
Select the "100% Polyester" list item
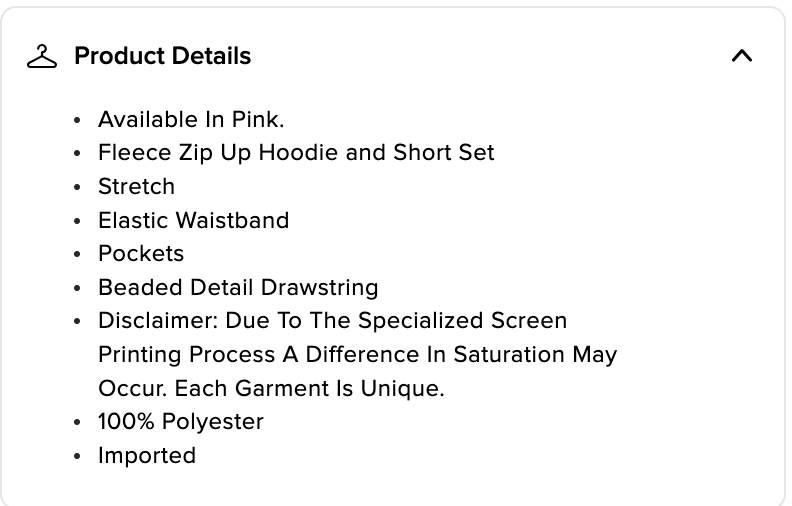tap(180, 422)
